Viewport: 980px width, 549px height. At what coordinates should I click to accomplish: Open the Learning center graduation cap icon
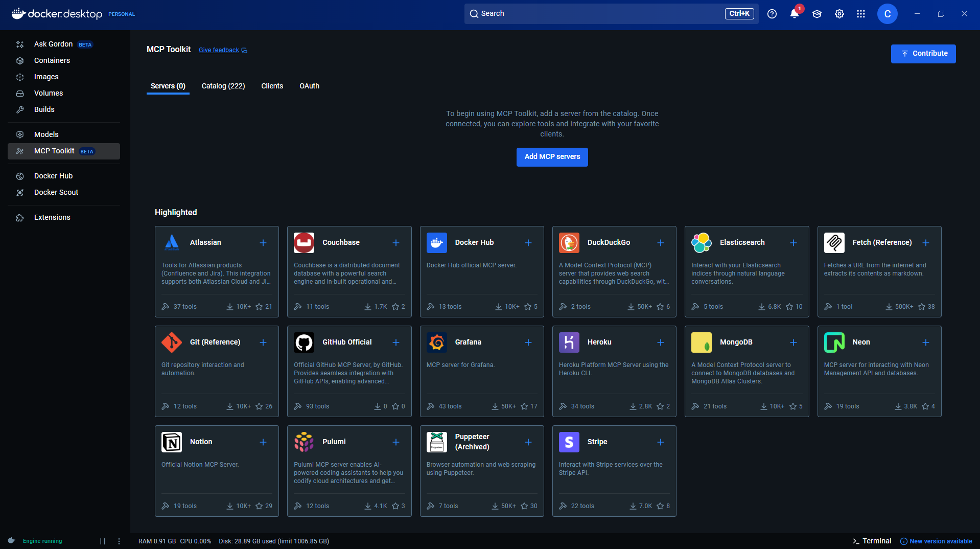click(817, 14)
